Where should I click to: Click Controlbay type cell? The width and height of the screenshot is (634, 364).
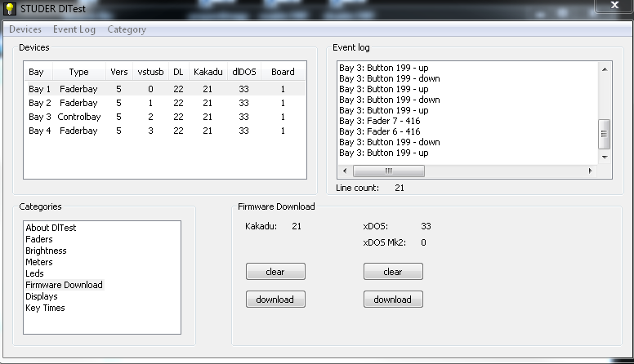79,117
